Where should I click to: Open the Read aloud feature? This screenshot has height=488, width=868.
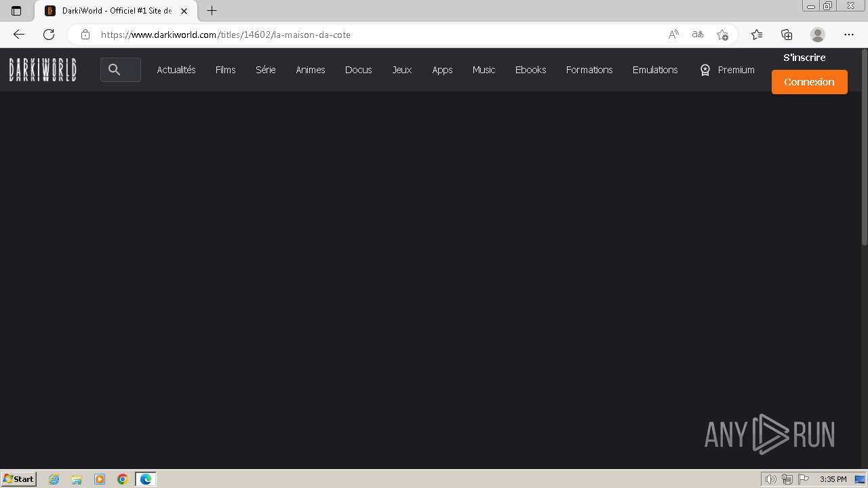click(673, 35)
